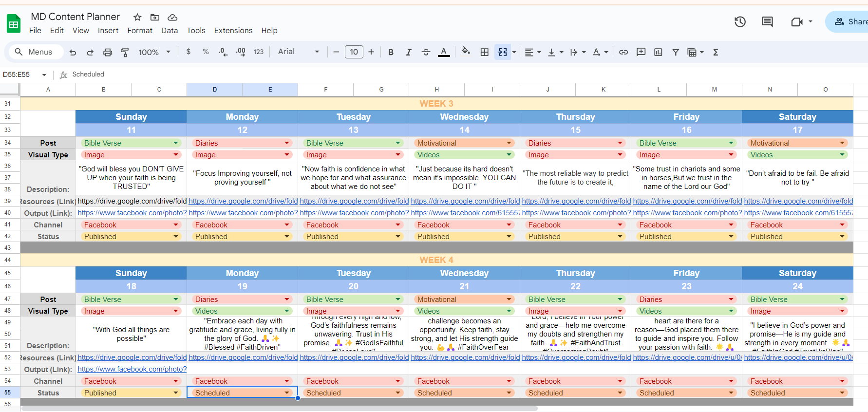Image resolution: width=868 pixels, height=412 pixels.
Task: Click the font size field showing 10
Action: tap(354, 52)
